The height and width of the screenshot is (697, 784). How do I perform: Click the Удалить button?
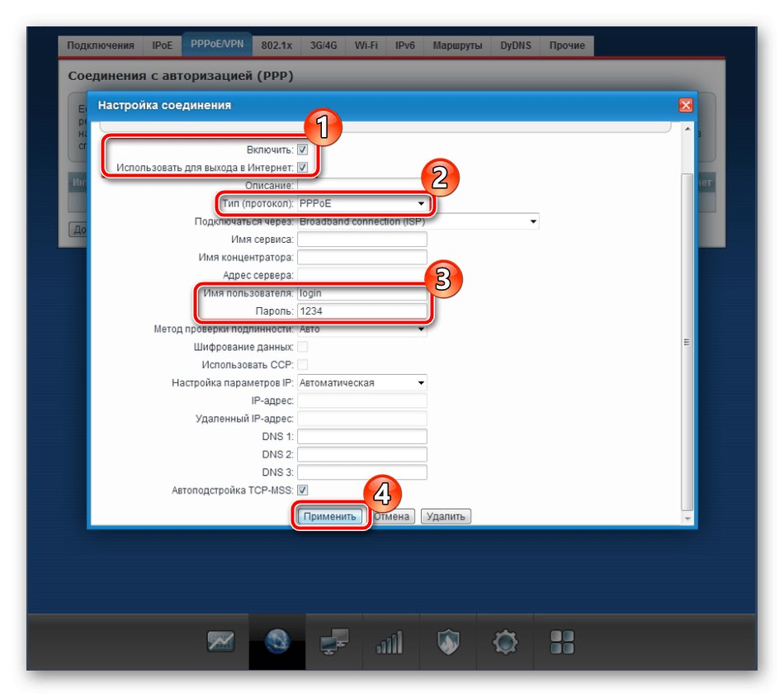pos(446,516)
